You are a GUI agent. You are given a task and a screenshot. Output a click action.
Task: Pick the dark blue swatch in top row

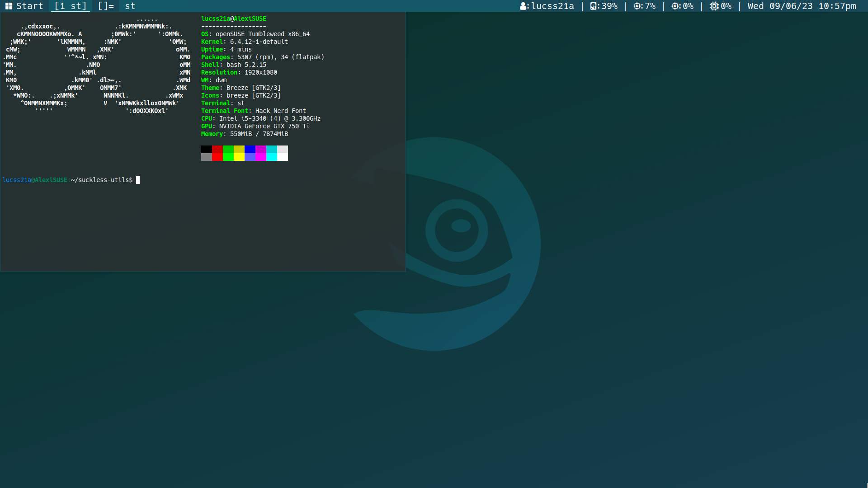coord(250,149)
